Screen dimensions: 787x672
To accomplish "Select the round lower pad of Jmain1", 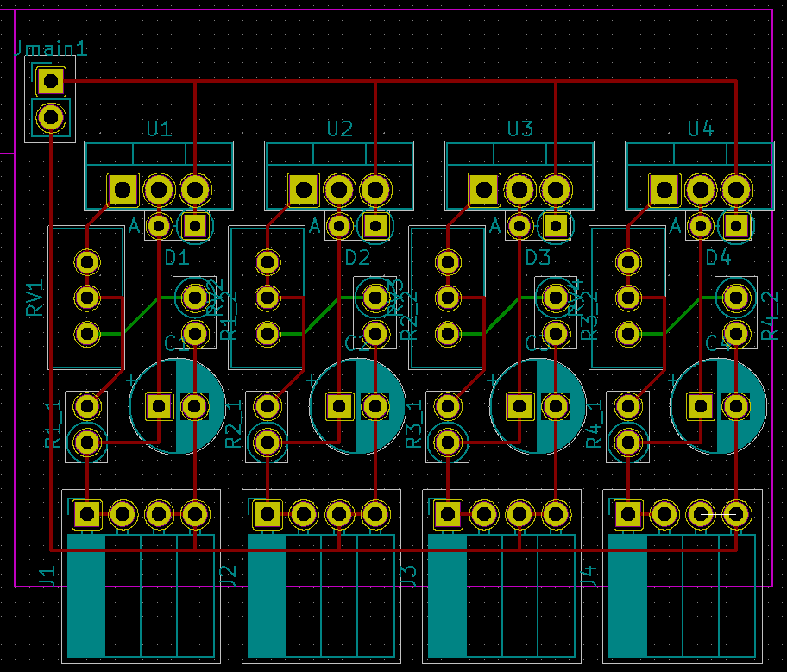I will coord(51,117).
